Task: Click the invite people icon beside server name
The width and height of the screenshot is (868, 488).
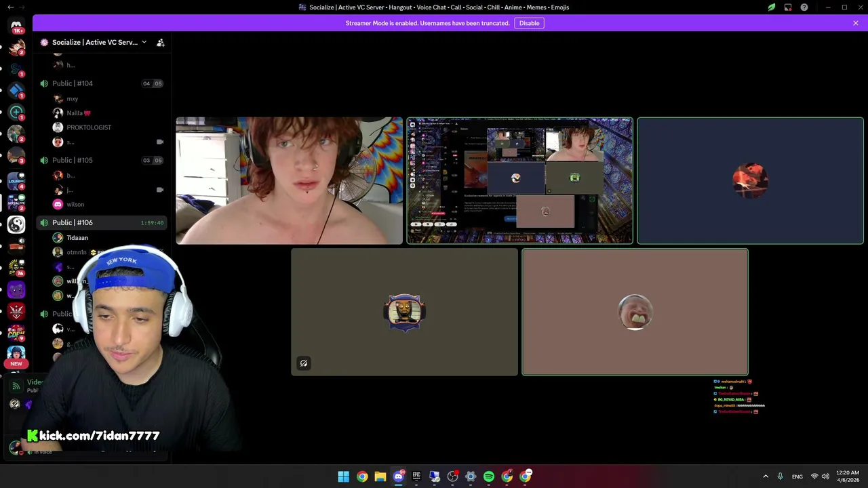Action: pos(161,43)
